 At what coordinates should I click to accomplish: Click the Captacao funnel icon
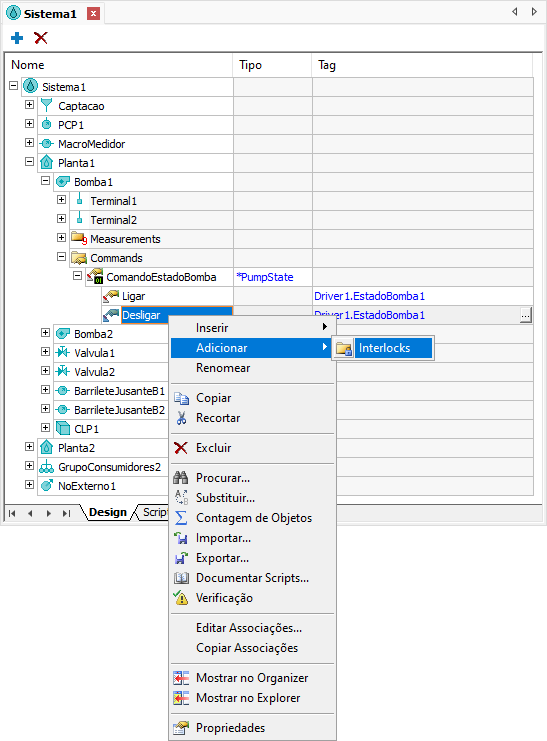[x=46, y=105]
